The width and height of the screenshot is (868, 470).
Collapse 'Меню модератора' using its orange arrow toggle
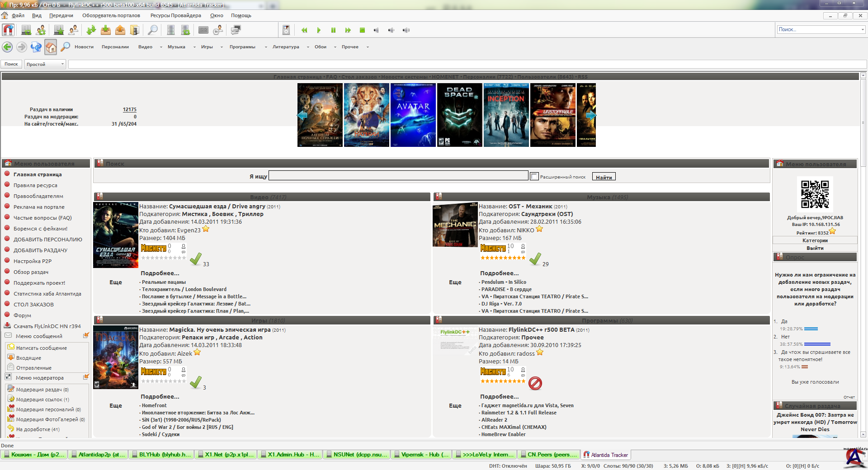click(86, 377)
